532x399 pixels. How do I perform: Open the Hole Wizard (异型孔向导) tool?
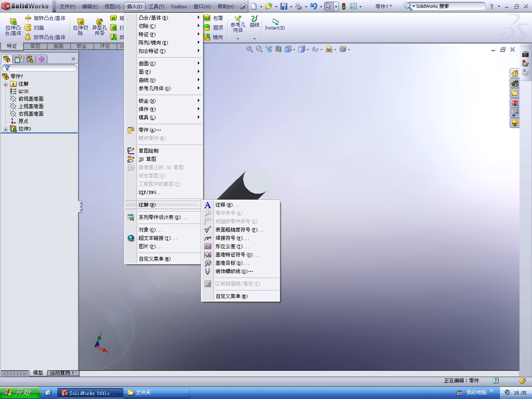99,27
